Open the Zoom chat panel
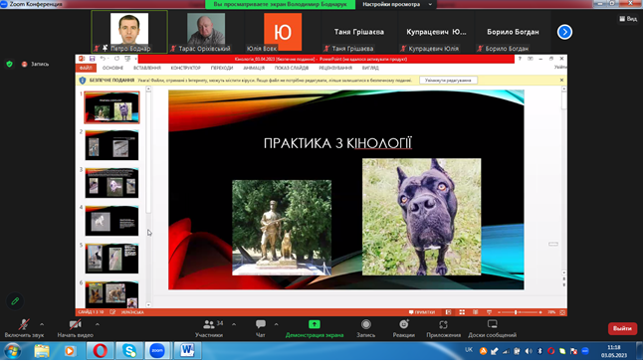 (261, 328)
